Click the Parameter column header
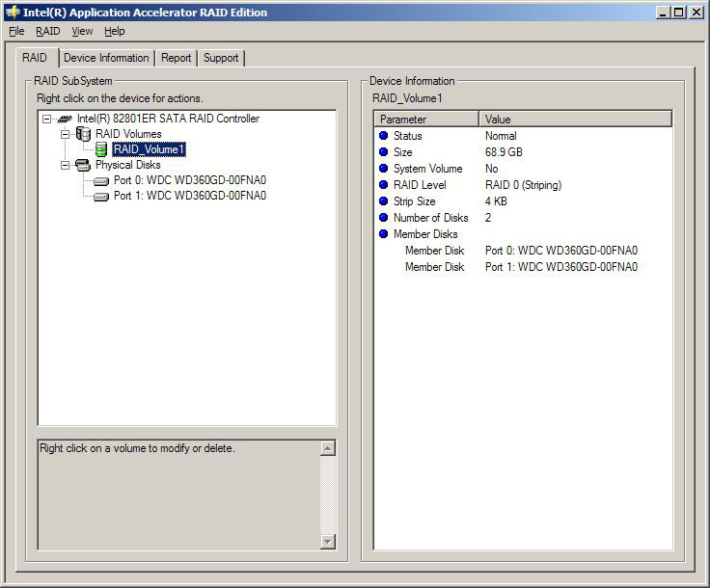This screenshot has width=710, height=588. pyautogui.click(x=426, y=119)
